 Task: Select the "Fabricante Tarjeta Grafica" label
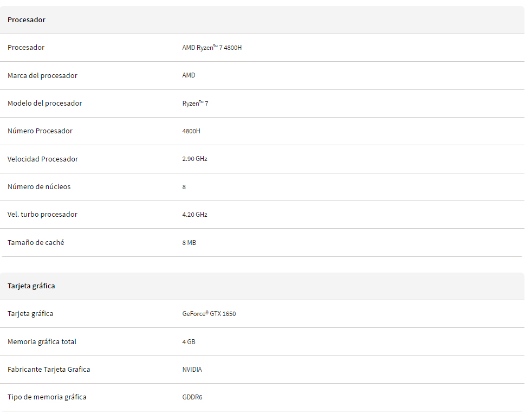pos(49,369)
